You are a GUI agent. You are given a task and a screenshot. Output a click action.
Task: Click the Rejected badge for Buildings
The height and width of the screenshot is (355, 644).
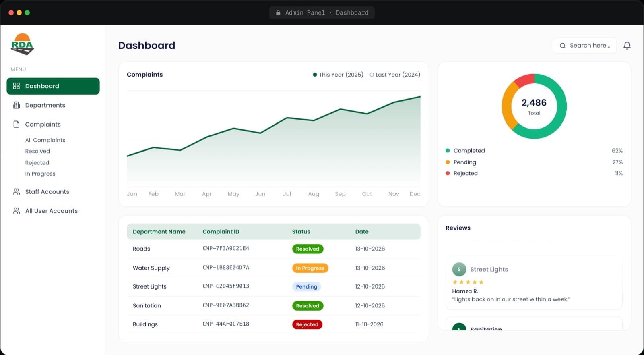pyautogui.click(x=307, y=324)
